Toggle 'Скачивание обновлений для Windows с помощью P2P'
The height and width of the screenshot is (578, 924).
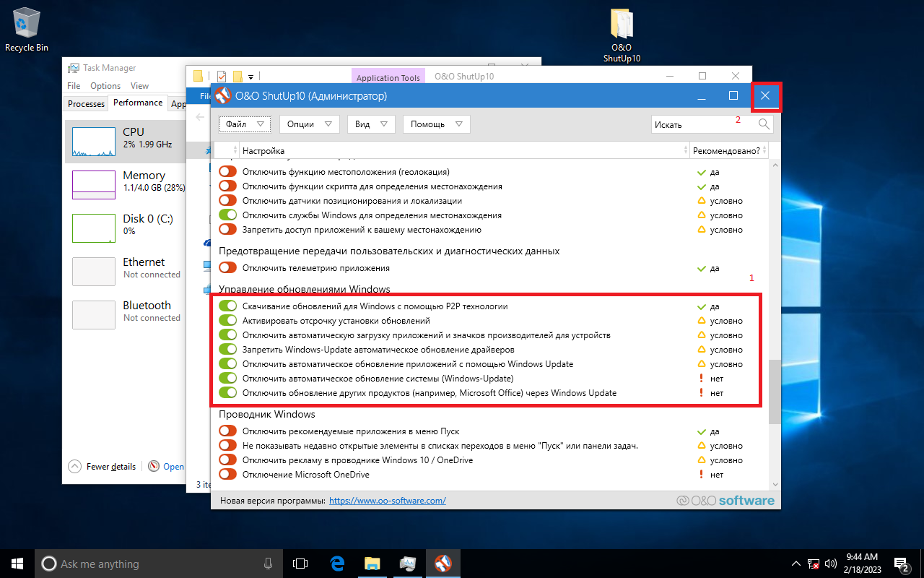pos(228,306)
